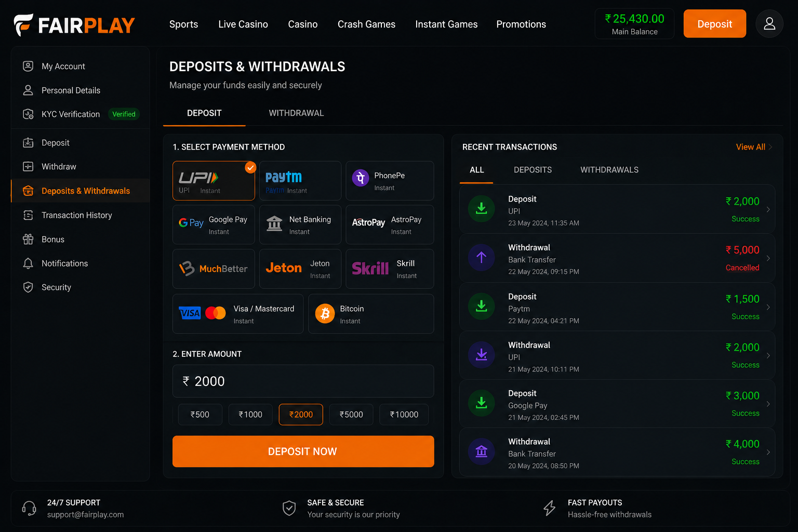Click the My Account sidebar icon

click(x=28, y=66)
